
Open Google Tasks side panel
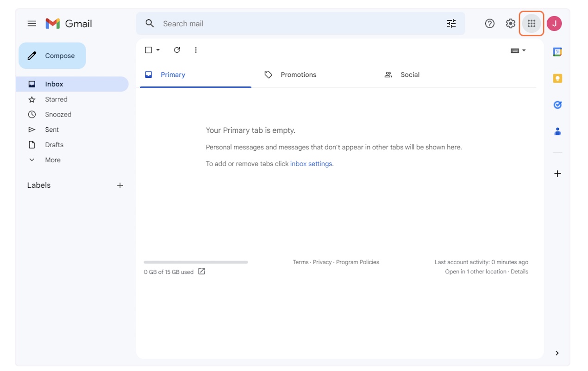click(x=557, y=105)
